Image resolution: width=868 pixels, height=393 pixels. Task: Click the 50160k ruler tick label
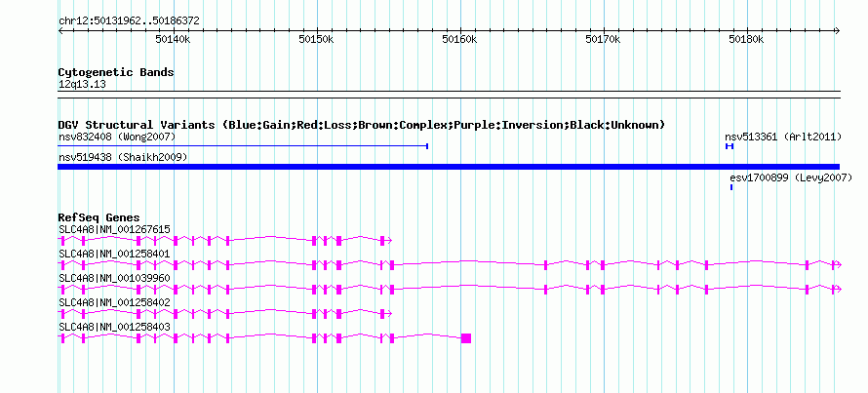point(460,39)
